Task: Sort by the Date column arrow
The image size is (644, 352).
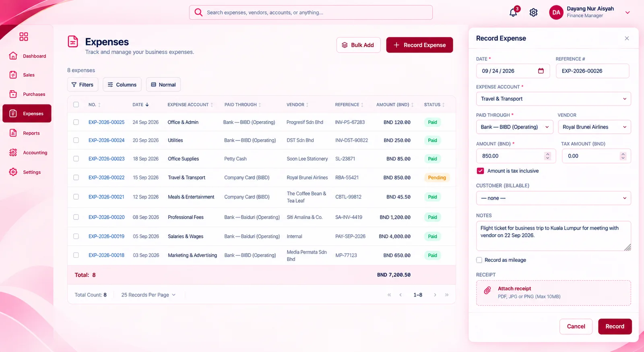Action: (147, 105)
